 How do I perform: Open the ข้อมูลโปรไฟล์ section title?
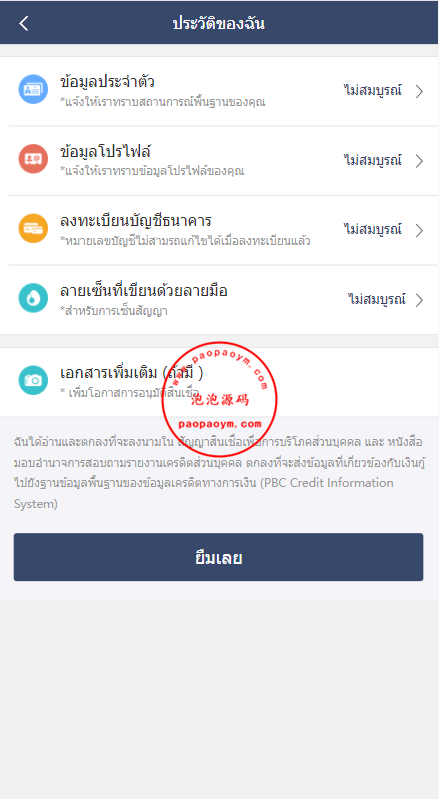105,151
